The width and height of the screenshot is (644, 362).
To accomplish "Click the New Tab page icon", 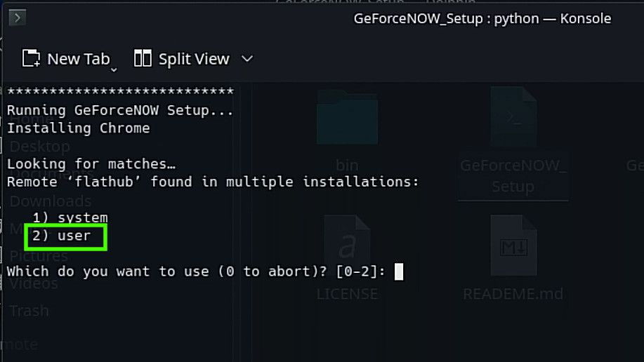I will (x=31, y=58).
